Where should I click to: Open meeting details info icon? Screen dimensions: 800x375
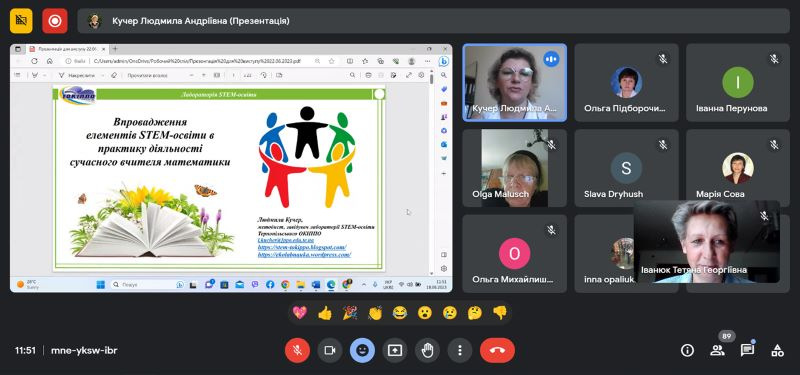[x=687, y=351]
